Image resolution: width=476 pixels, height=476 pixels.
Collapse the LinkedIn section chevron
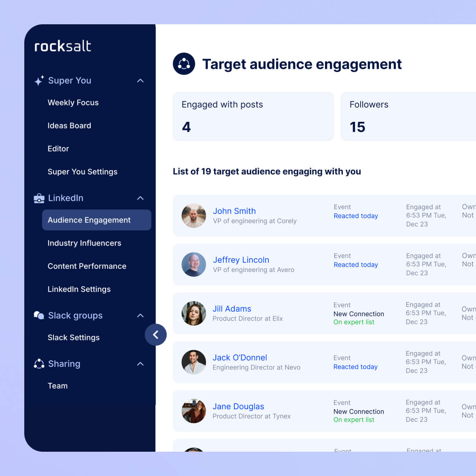140,198
